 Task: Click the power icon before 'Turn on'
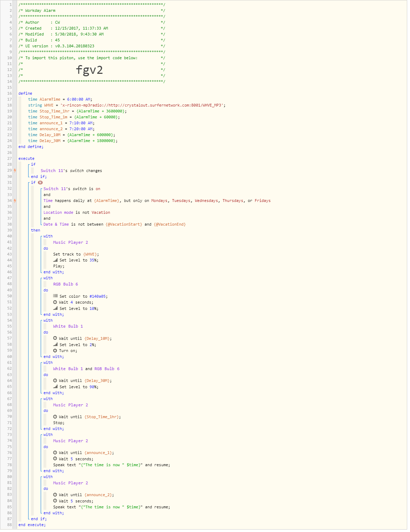coord(55,351)
